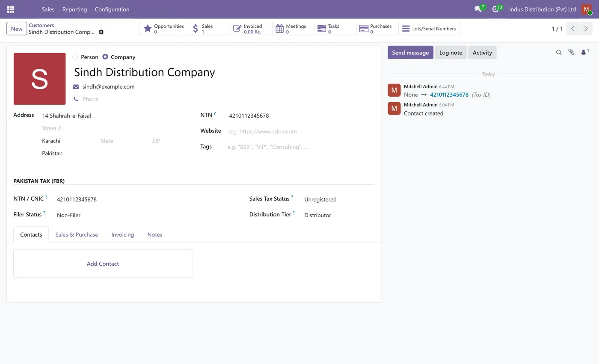The height and width of the screenshot is (364, 599).
Task: Click the ZIP field
Action: pyautogui.click(x=168, y=141)
